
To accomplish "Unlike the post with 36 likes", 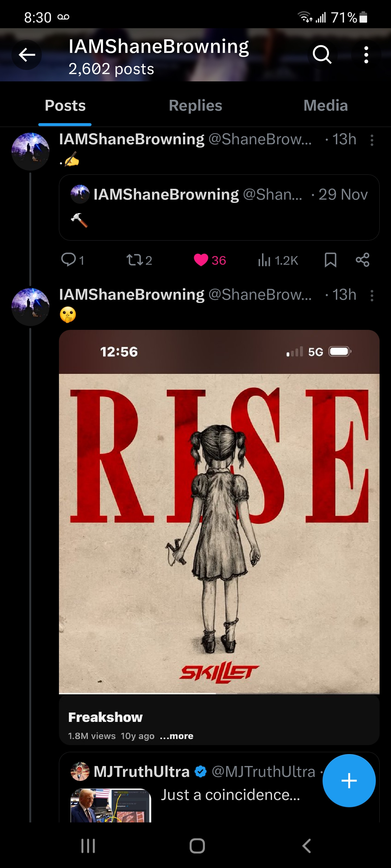I will [x=201, y=260].
